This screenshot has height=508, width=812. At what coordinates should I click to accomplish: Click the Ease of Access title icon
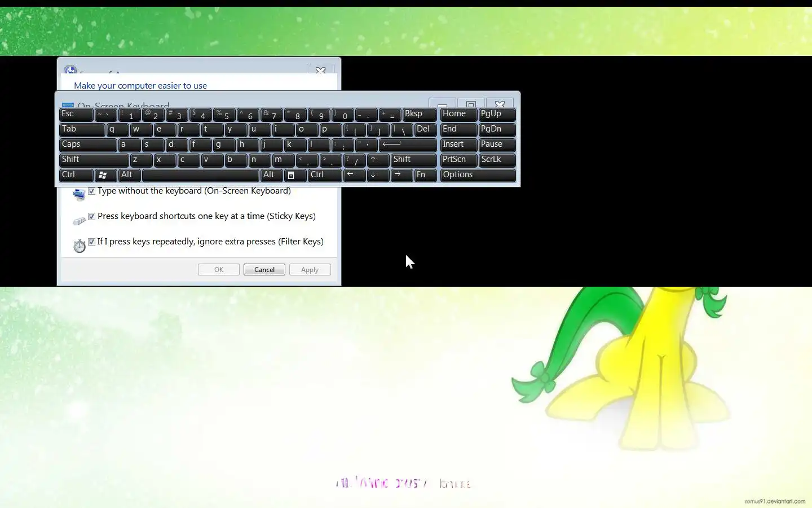tap(70, 70)
